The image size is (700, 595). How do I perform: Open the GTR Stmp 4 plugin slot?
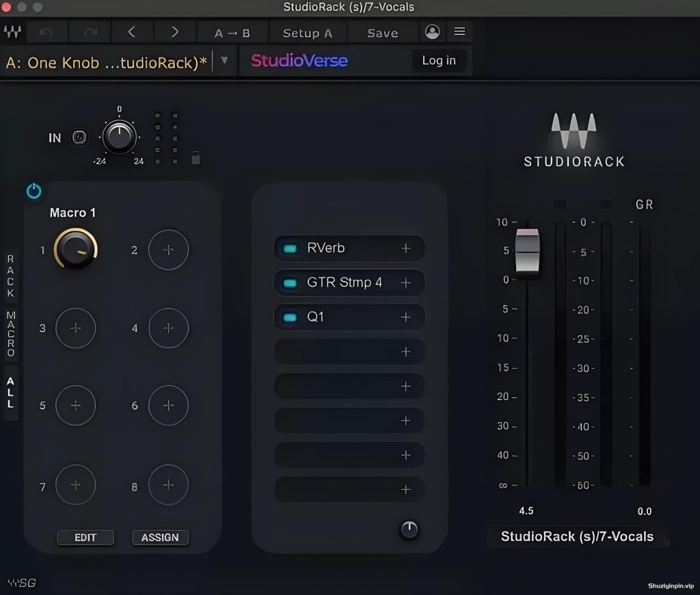(x=349, y=282)
